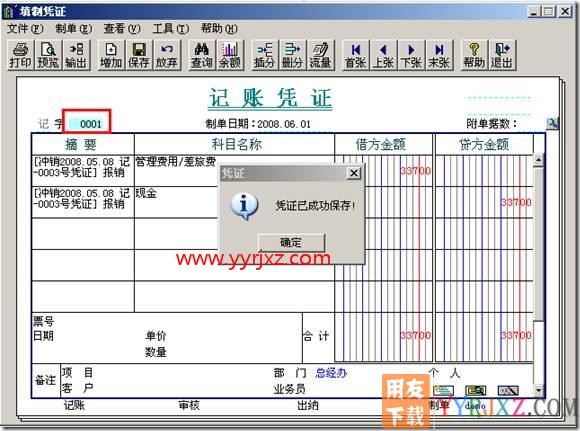Open 预览 print preview
580x431 pixels.
point(48,55)
